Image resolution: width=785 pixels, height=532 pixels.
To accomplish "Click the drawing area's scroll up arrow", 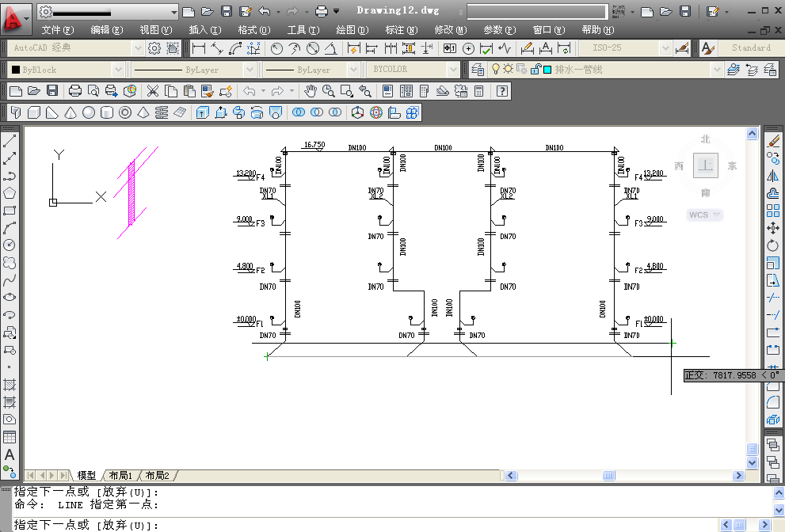I will pyautogui.click(x=752, y=133).
